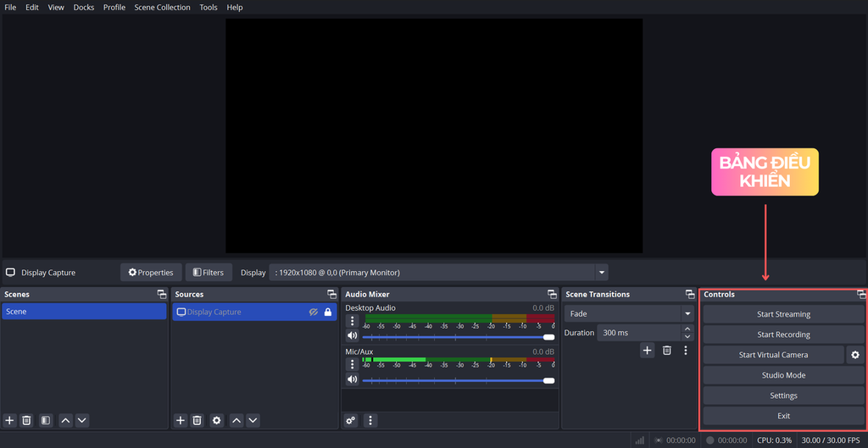Open the View menu

[x=56, y=7]
